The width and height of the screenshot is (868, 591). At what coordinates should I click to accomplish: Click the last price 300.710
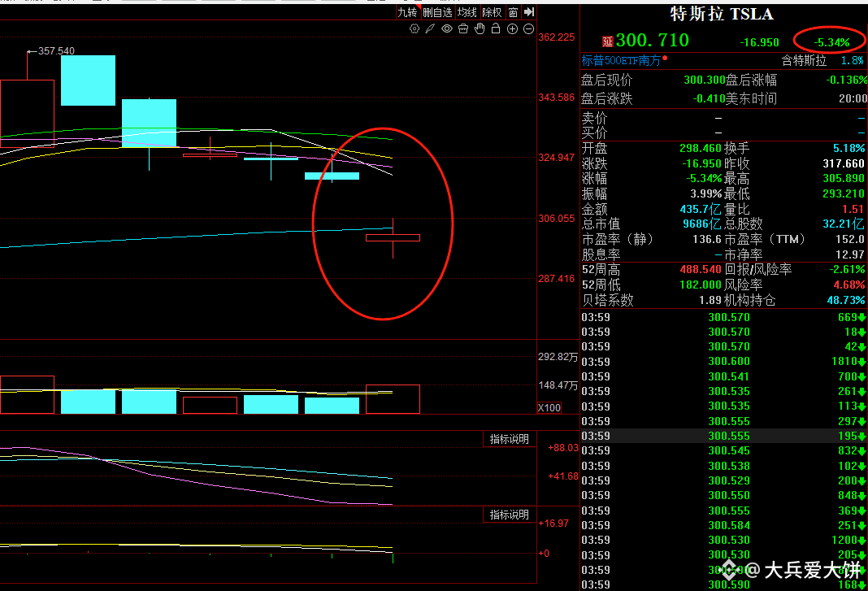[652, 40]
